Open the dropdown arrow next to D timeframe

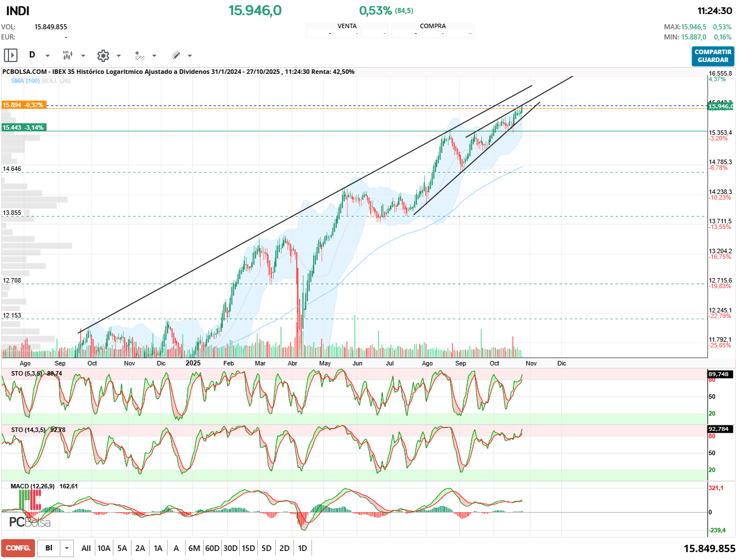pos(47,56)
